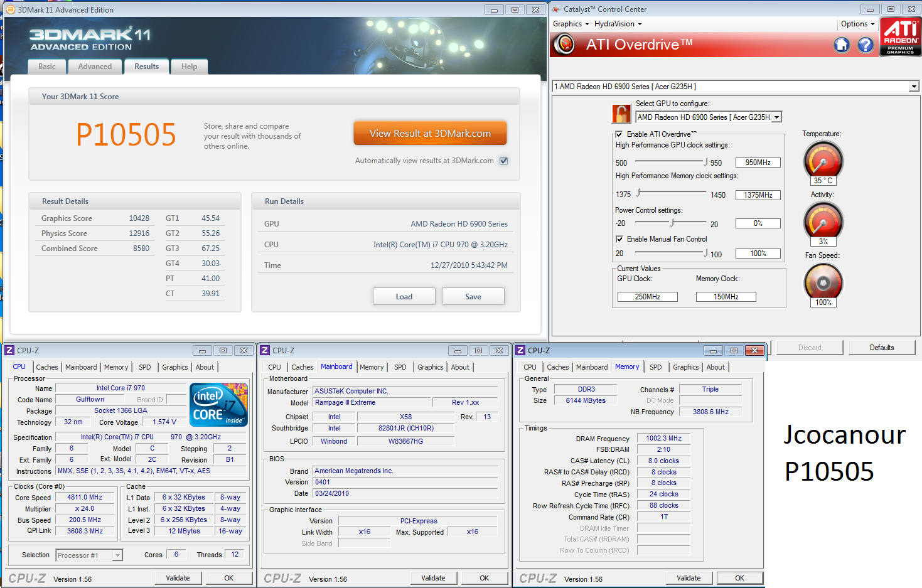Viewport: 922px width, 588px height.
Task: Click the Graphics Score 10428 row
Action: tap(95, 218)
